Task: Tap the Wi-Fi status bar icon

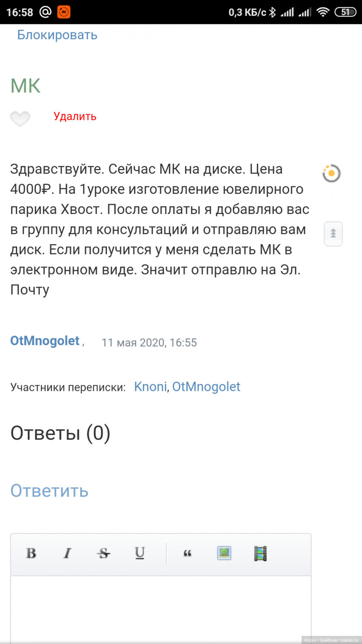Action: (323, 12)
